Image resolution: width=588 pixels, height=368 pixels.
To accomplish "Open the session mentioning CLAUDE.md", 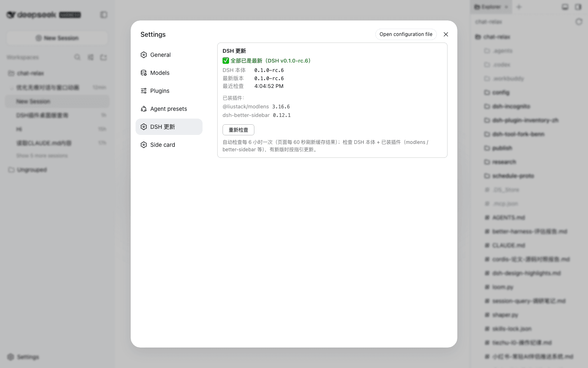I will (57, 143).
